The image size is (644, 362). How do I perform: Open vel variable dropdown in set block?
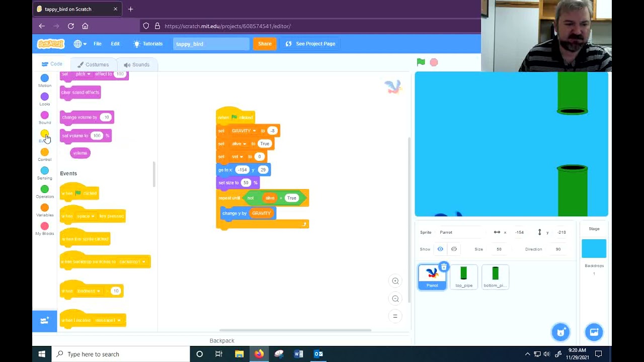pyautogui.click(x=237, y=157)
